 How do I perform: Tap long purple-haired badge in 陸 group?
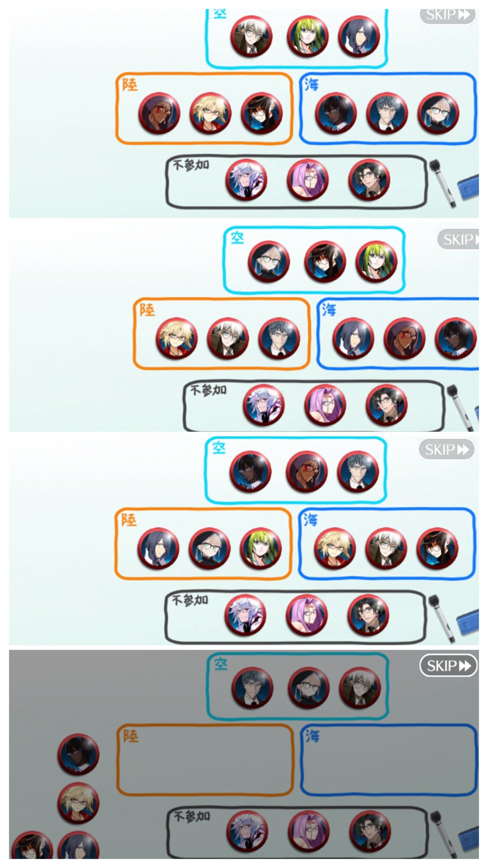click(158, 549)
